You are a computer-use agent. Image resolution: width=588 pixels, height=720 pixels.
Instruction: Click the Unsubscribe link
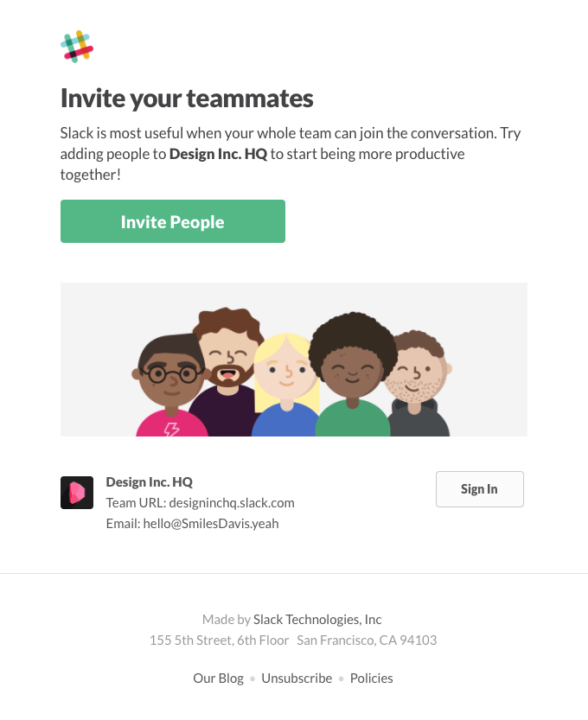coord(297,679)
